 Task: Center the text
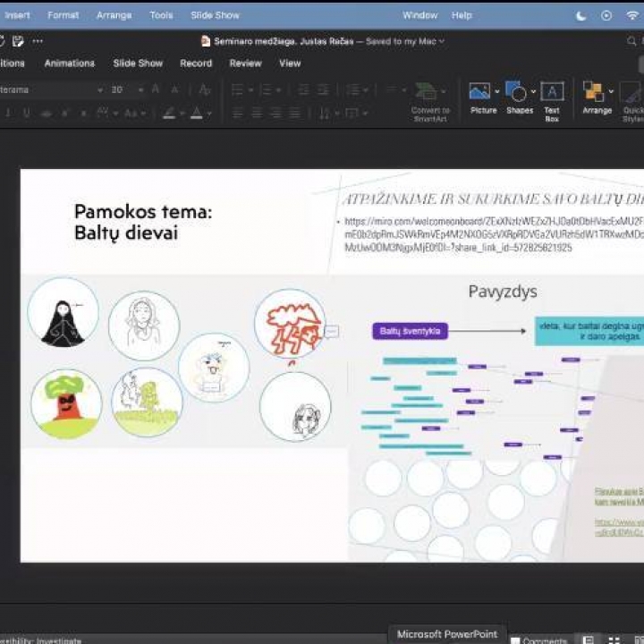[257, 113]
